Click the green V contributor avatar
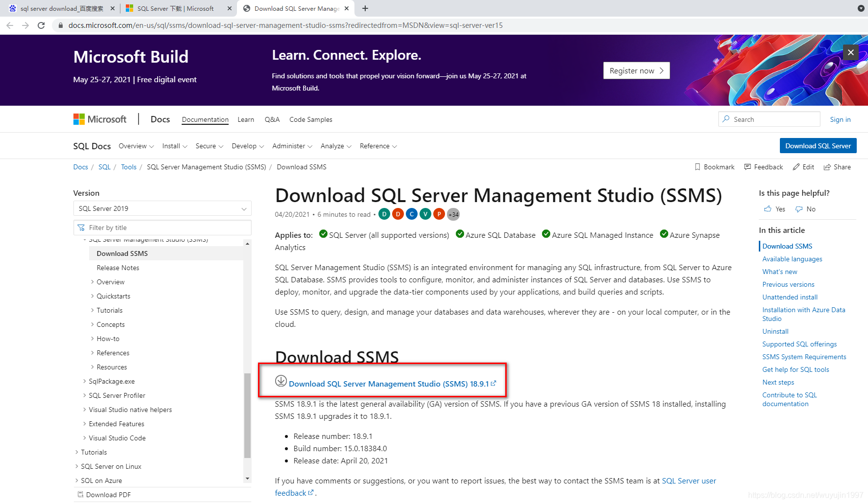 (x=425, y=214)
